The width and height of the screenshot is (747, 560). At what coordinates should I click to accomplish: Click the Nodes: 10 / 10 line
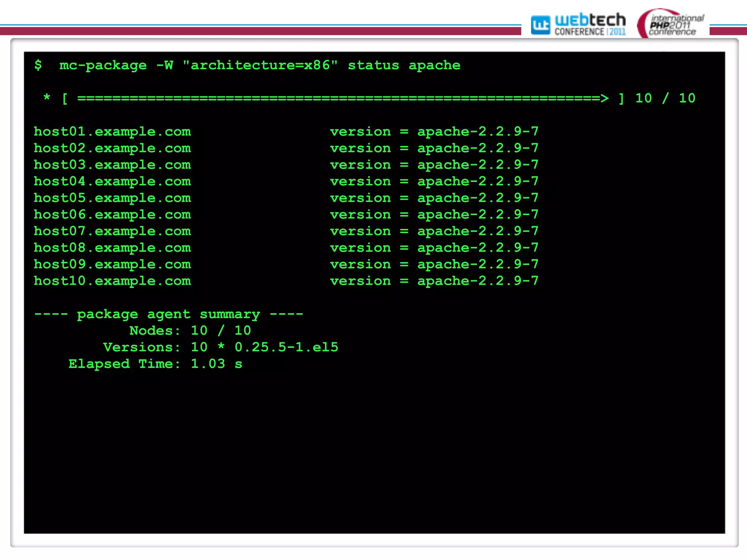(x=190, y=331)
